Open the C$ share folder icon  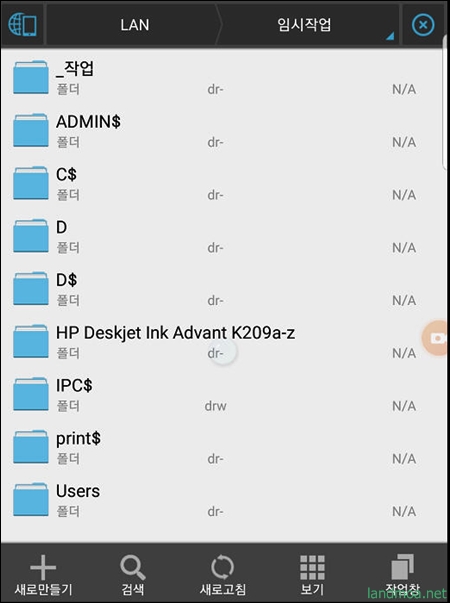31,183
